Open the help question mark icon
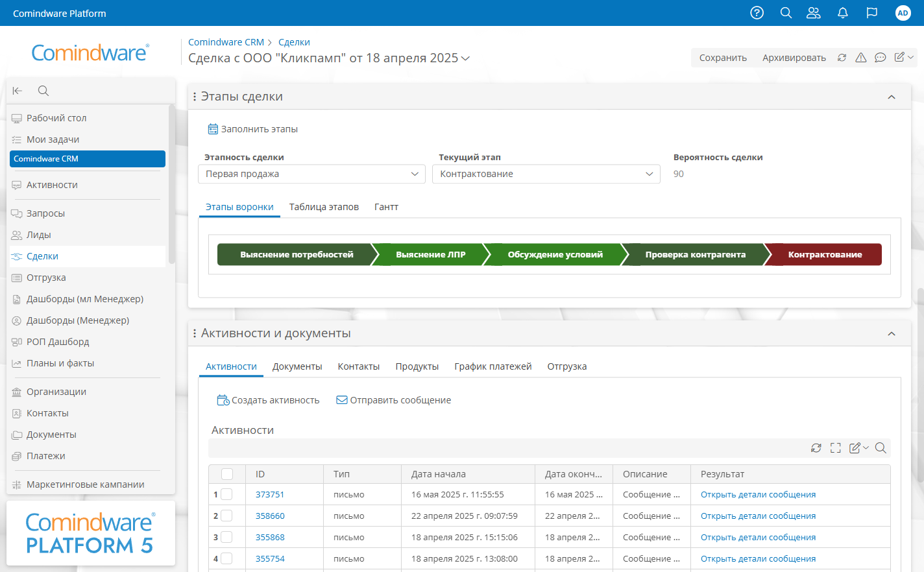Image resolution: width=924 pixels, height=572 pixels. pyautogui.click(x=757, y=13)
